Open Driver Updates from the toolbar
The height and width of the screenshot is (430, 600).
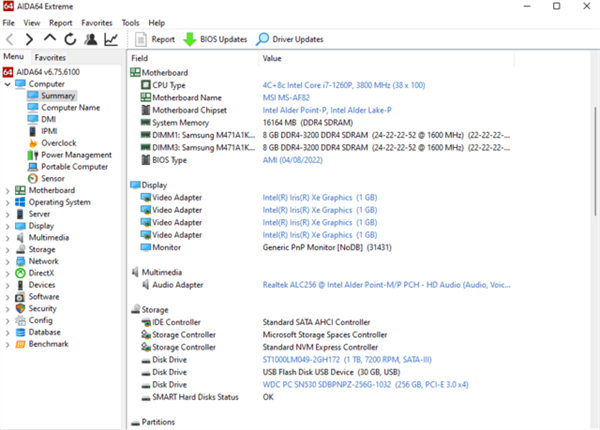point(290,39)
